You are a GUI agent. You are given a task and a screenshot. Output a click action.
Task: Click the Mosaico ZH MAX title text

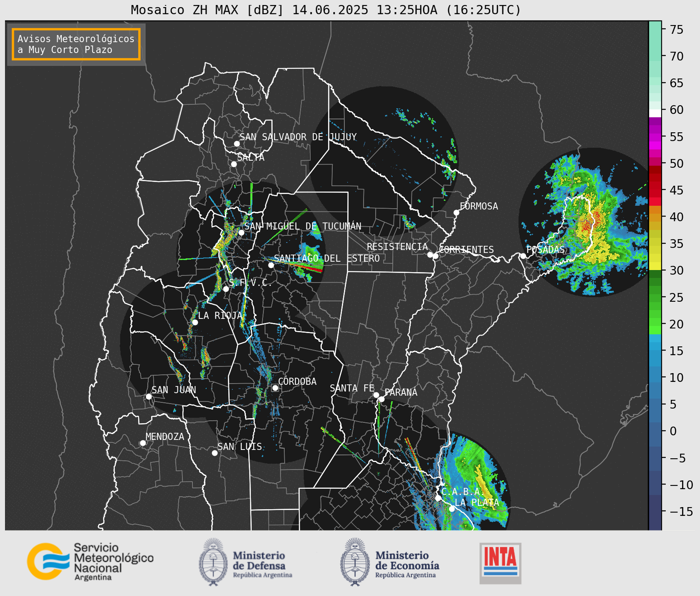tap(326, 10)
